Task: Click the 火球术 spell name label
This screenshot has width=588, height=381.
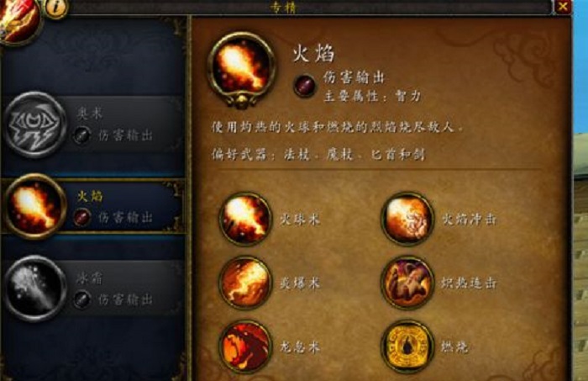Action: [300, 220]
